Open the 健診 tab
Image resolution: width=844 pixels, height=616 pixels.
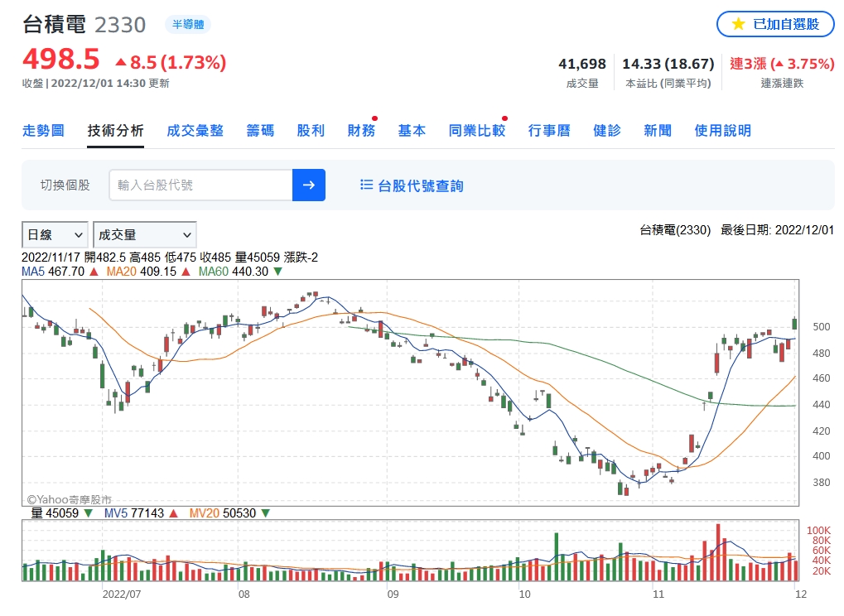pyautogui.click(x=607, y=130)
